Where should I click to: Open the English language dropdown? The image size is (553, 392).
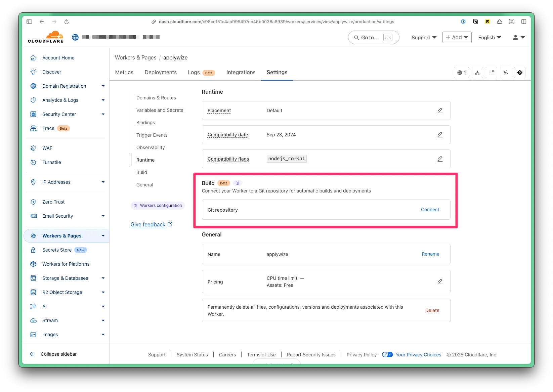tap(489, 37)
